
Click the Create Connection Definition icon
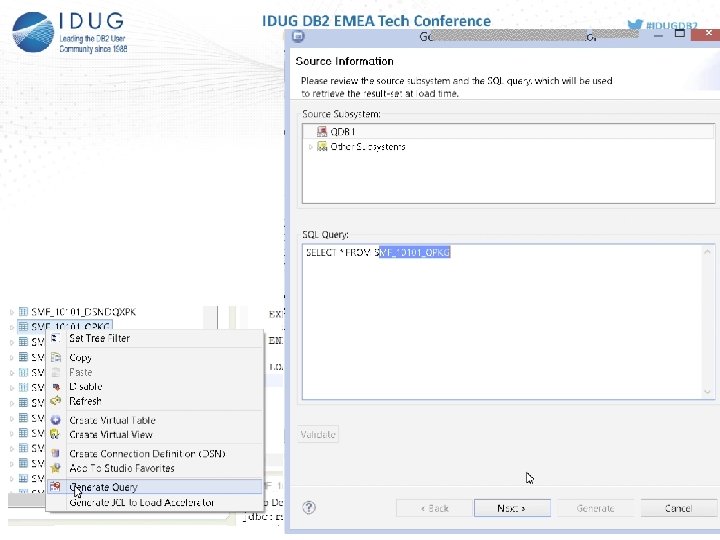56,454
